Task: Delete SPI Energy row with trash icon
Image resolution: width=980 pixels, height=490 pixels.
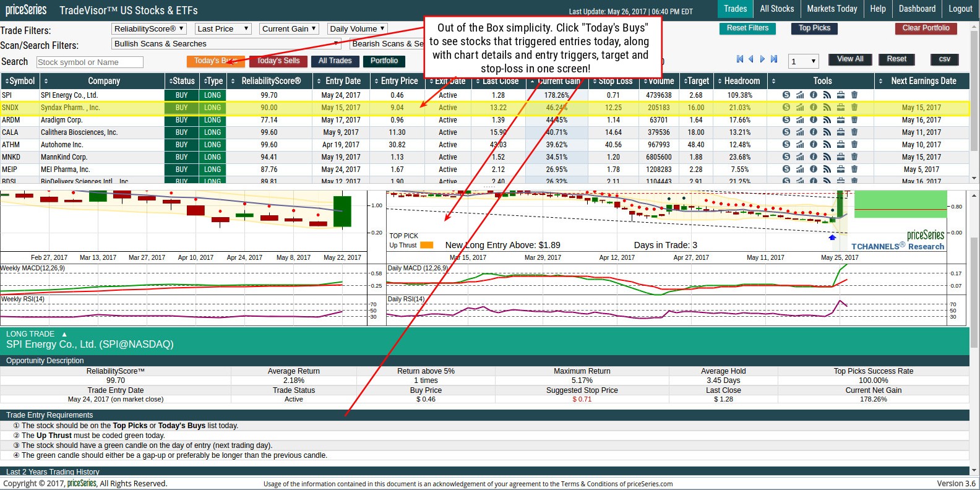Action: pos(854,95)
